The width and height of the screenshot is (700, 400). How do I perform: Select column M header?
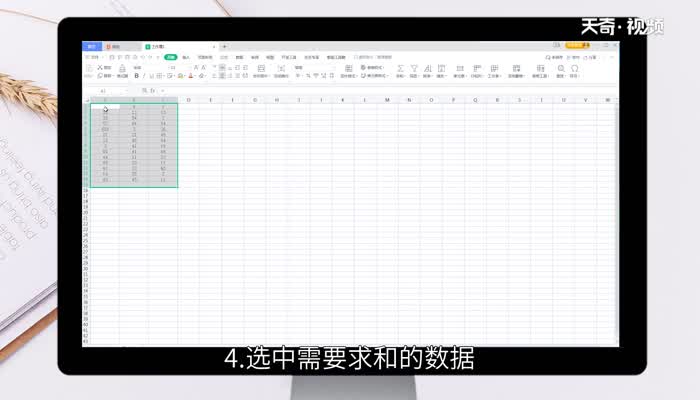[x=387, y=100]
